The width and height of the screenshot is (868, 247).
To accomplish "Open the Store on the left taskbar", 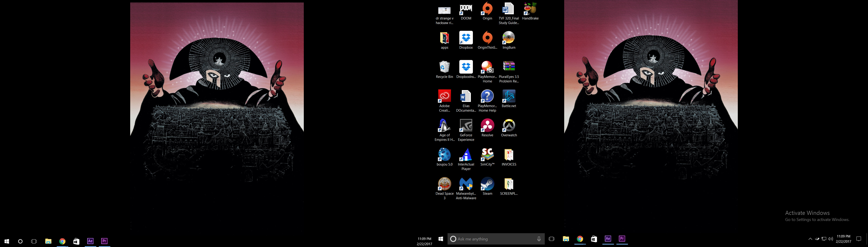I will [x=76, y=241].
